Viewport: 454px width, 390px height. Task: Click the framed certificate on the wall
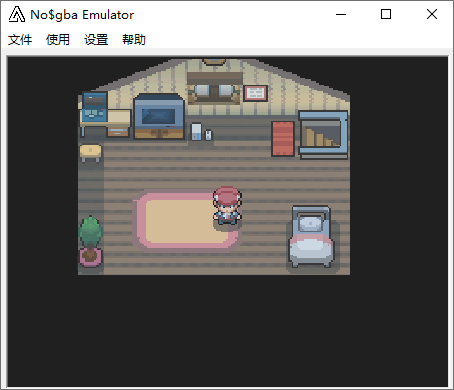coord(256,93)
